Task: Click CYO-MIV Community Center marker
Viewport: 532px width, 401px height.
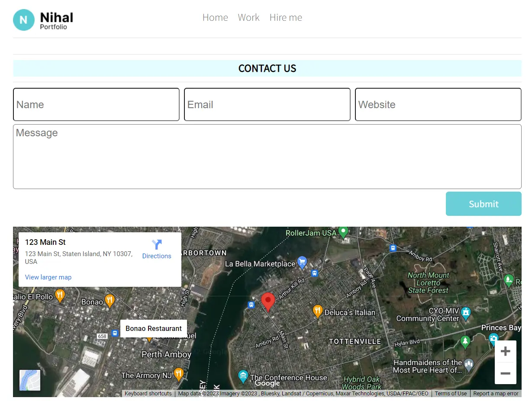Action: 465,313
